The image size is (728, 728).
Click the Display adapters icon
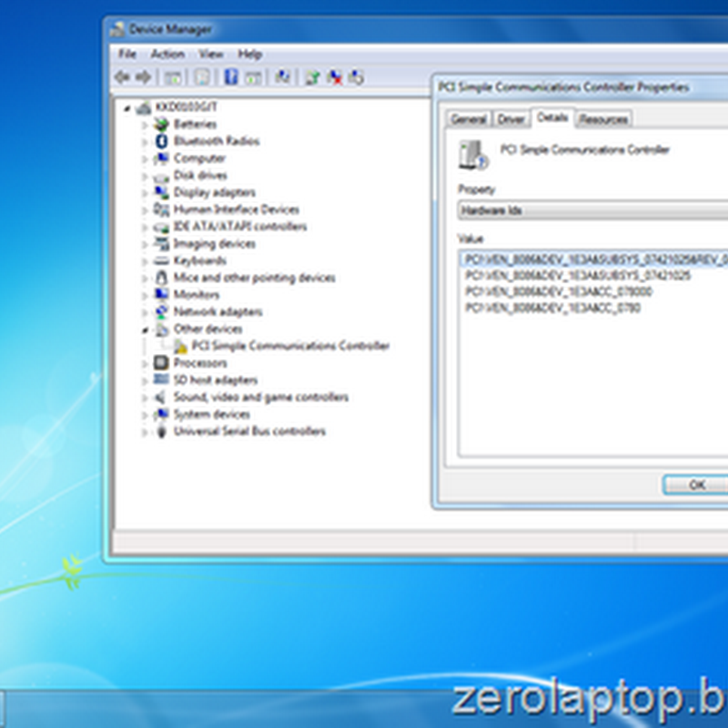(161, 192)
